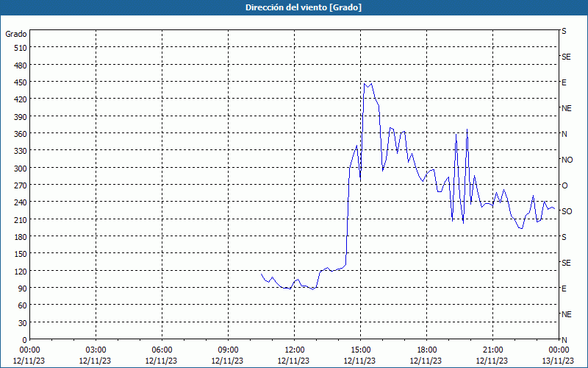Viewport: 588px width, 368px height.
Task: Select the 12:00 time axis label
Action: point(294,350)
